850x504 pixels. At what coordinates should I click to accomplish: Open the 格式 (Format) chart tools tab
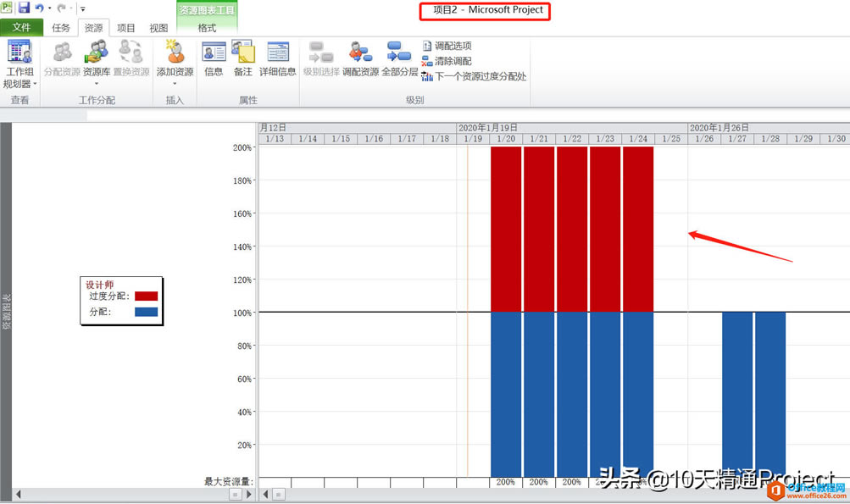tap(205, 26)
